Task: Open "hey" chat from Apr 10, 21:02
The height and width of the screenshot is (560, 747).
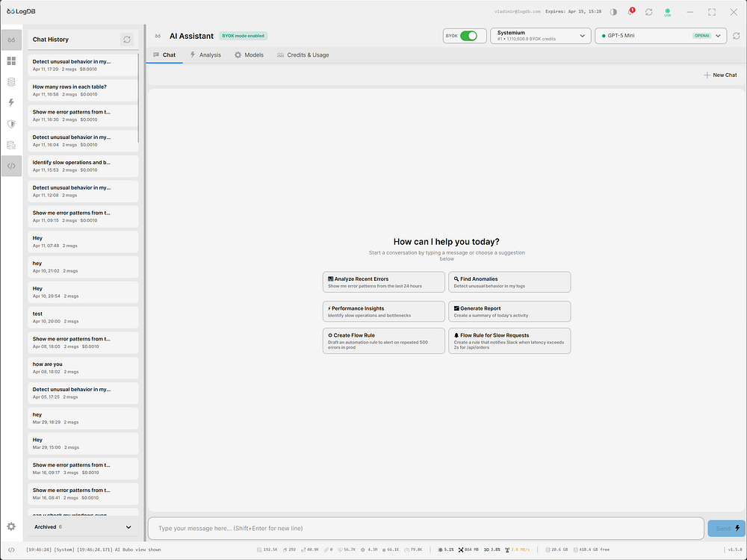Action: point(83,267)
